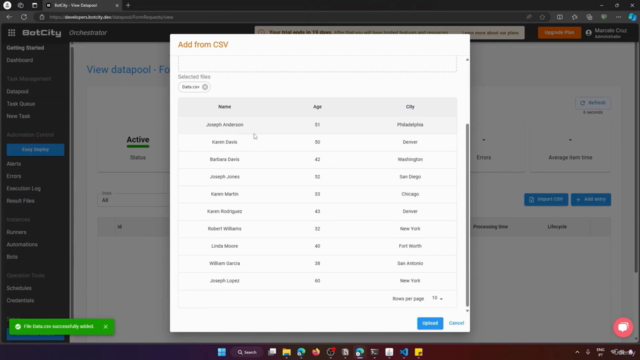Click the Name column header

(224, 107)
